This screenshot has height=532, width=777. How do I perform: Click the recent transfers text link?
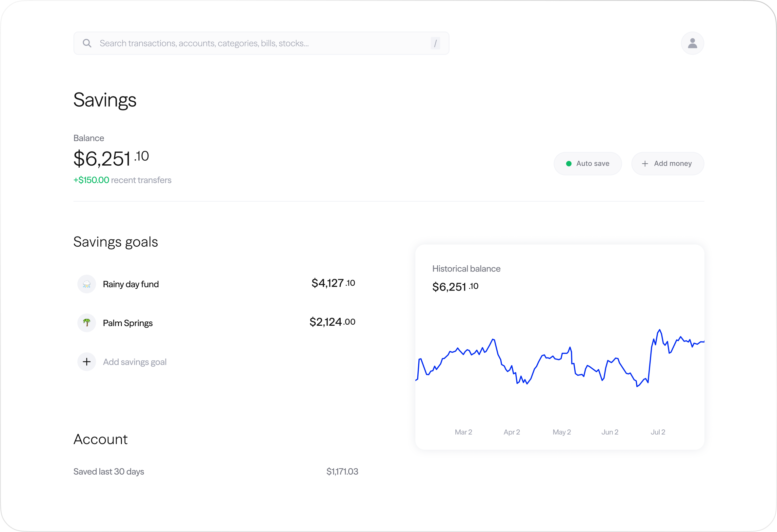[141, 180]
